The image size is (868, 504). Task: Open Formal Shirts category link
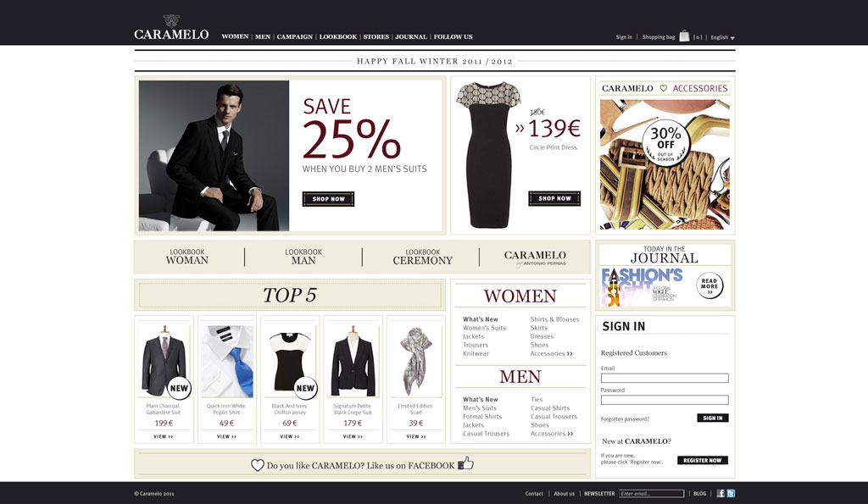(x=482, y=417)
